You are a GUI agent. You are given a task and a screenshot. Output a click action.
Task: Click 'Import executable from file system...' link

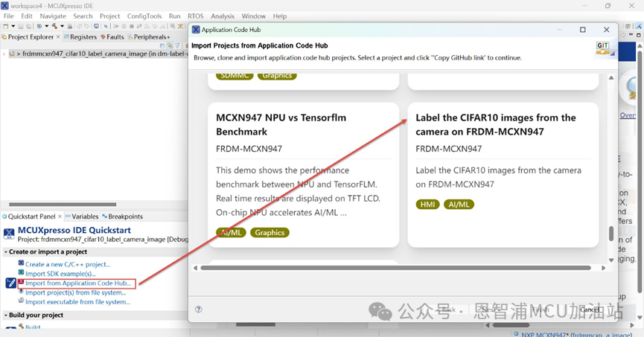click(x=77, y=302)
